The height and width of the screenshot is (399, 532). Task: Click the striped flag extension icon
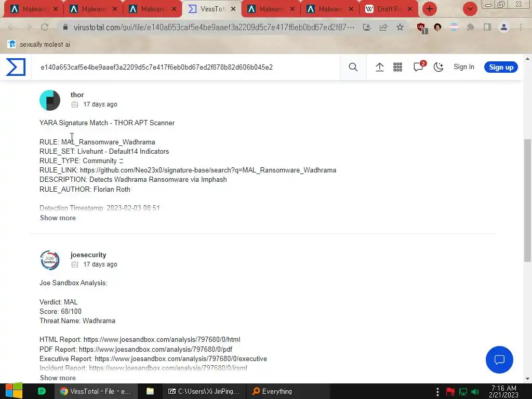454,27
